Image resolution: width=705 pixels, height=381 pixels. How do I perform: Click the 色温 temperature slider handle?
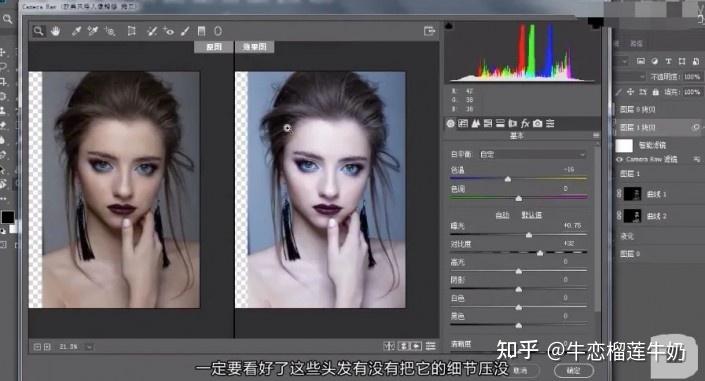(508, 179)
